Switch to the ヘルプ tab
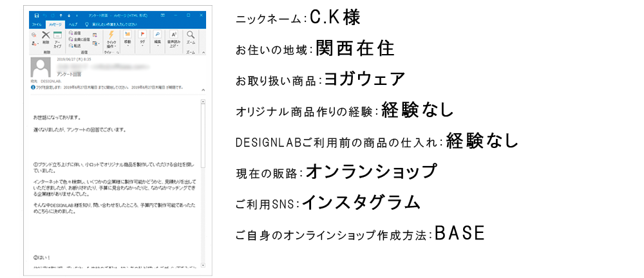 pos(74,23)
